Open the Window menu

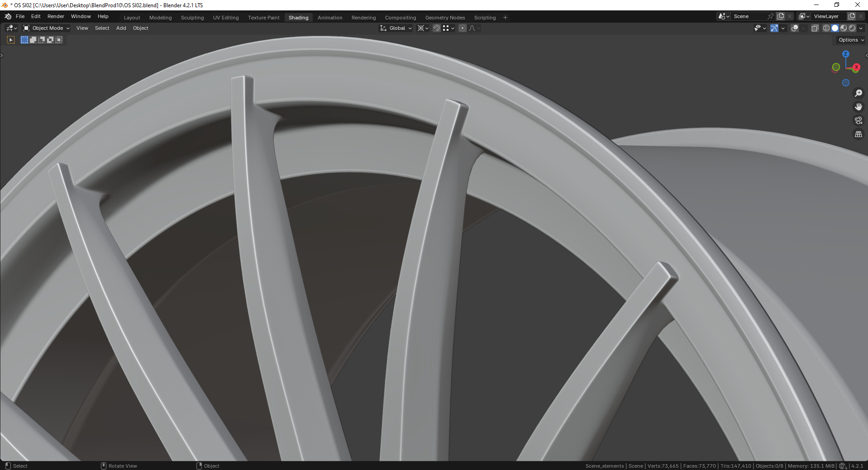(81, 16)
